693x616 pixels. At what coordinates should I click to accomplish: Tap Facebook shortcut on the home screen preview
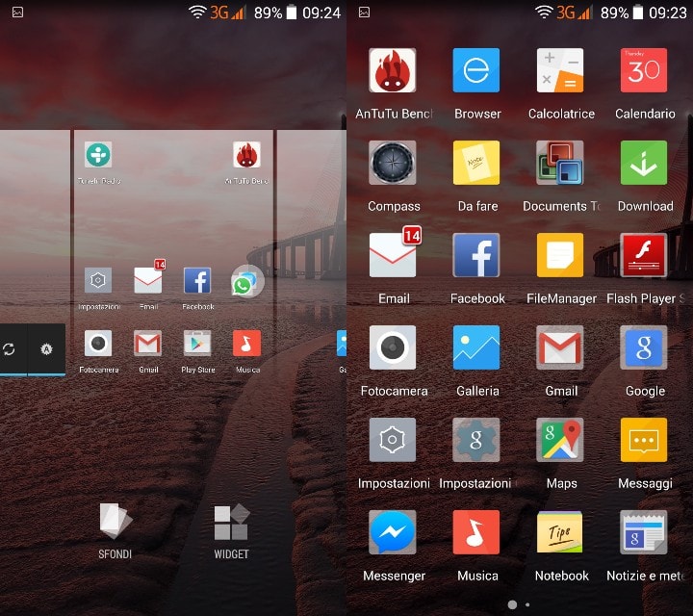click(x=197, y=280)
